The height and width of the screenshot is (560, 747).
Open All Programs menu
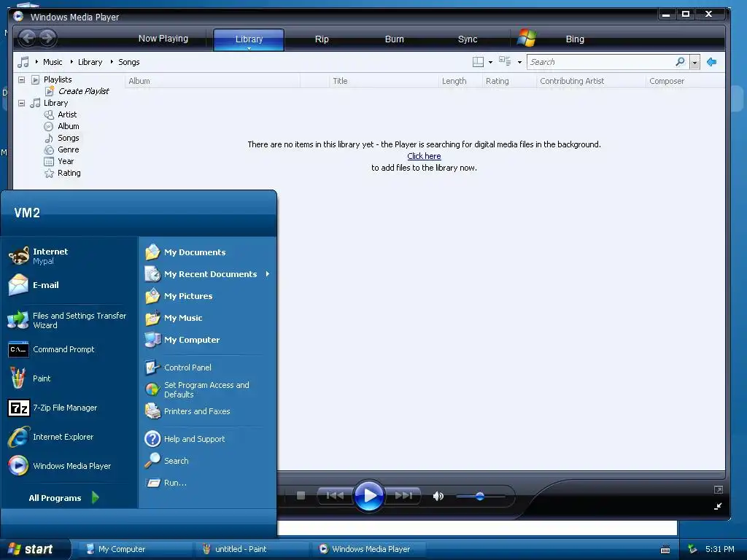coord(63,497)
